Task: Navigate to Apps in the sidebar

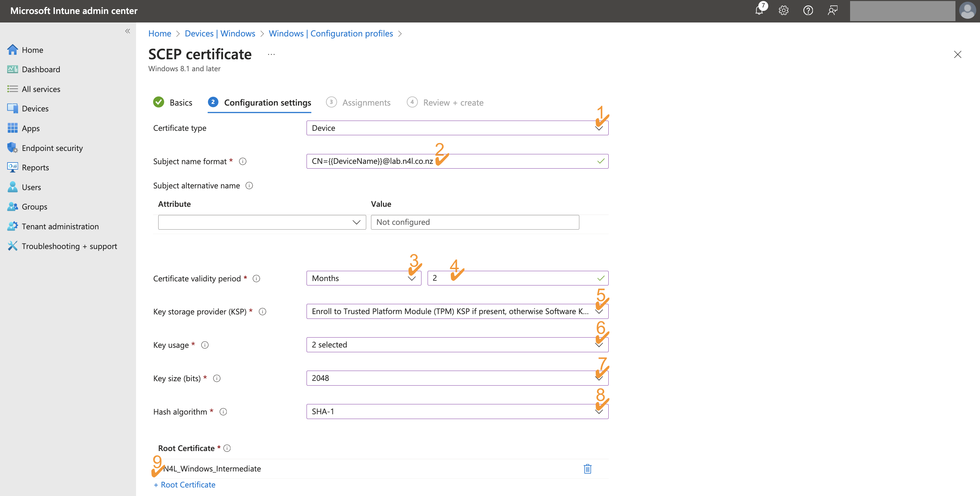Action: pos(30,128)
